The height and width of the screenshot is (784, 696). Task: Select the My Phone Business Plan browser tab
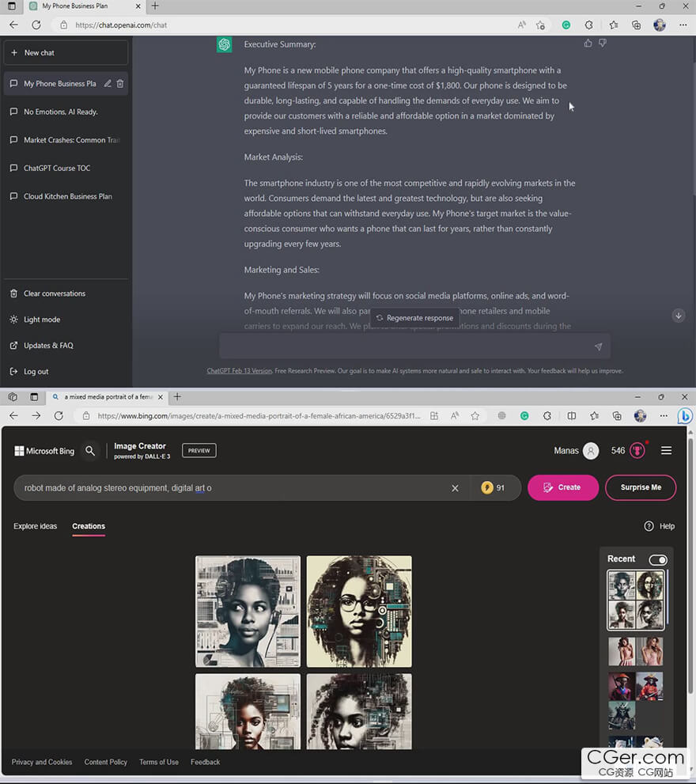click(x=85, y=6)
